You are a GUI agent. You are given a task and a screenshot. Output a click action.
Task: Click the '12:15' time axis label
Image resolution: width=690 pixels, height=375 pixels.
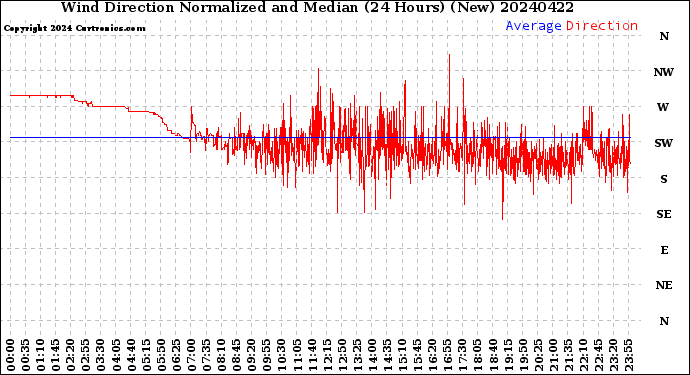pyautogui.click(x=327, y=355)
